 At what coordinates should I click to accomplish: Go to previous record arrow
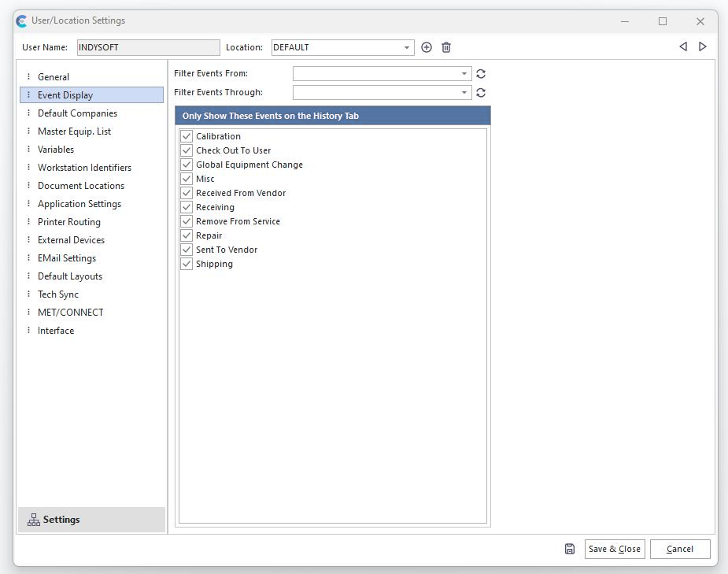683,46
